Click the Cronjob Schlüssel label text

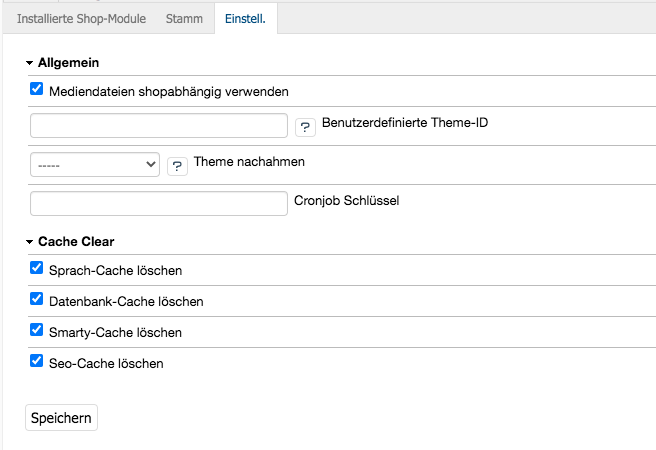(x=346, y=200)
